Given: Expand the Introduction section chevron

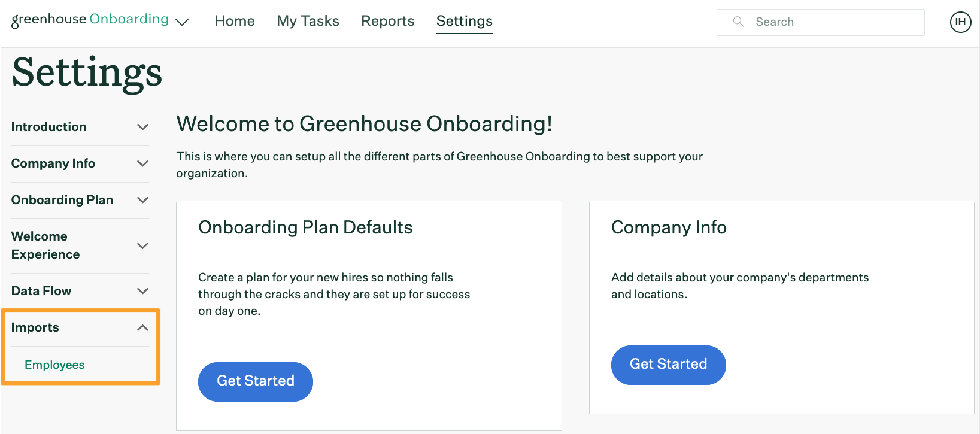Looking at the screenshot, I should (x=142, y=127).
